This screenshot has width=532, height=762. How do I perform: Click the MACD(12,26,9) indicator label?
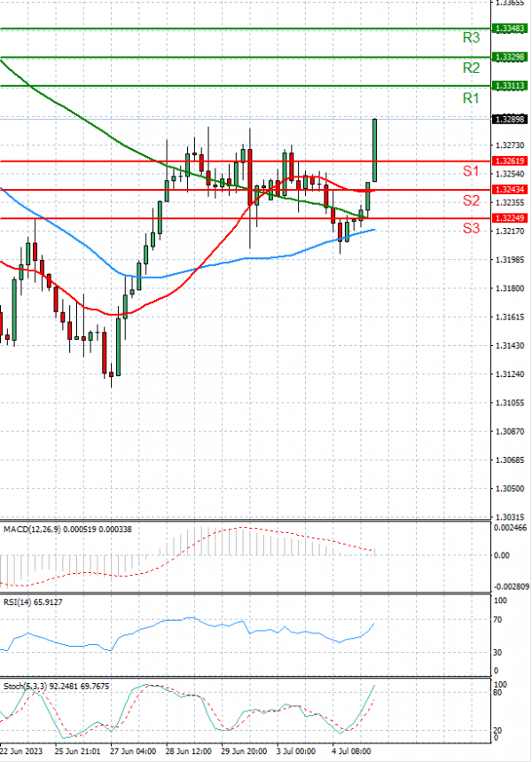coord(67,530)
